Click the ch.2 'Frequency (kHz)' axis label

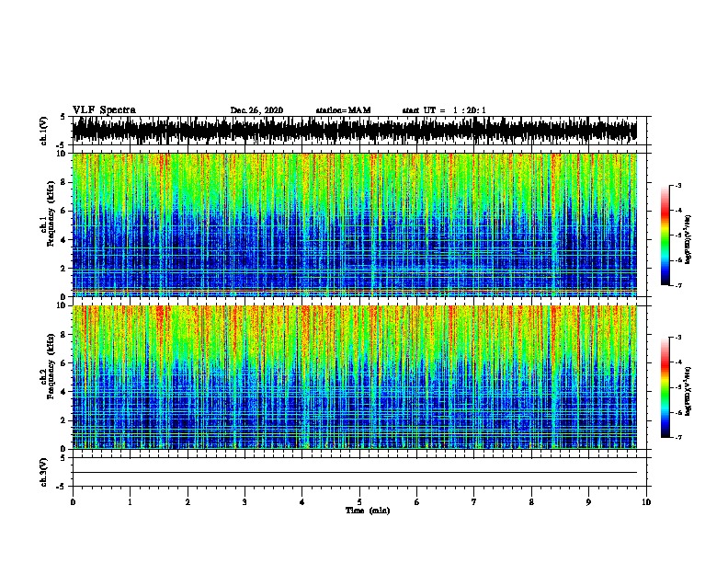click(x=51, y=366)
